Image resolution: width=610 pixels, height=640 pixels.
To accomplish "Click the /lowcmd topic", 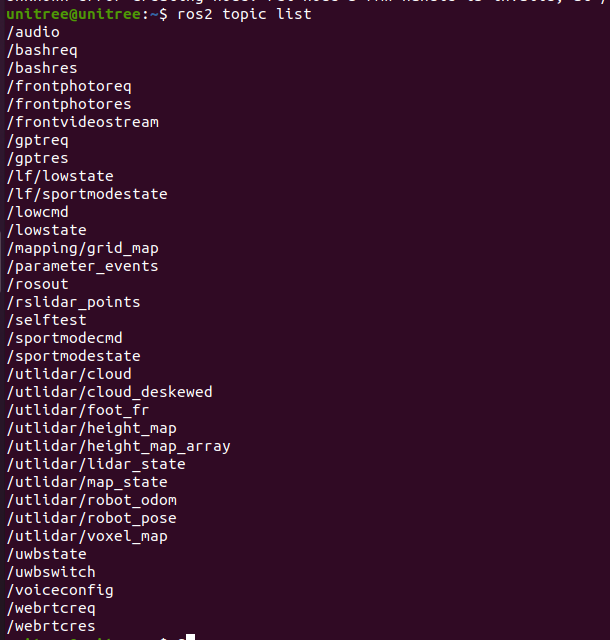I will click(x=38, y=212).
